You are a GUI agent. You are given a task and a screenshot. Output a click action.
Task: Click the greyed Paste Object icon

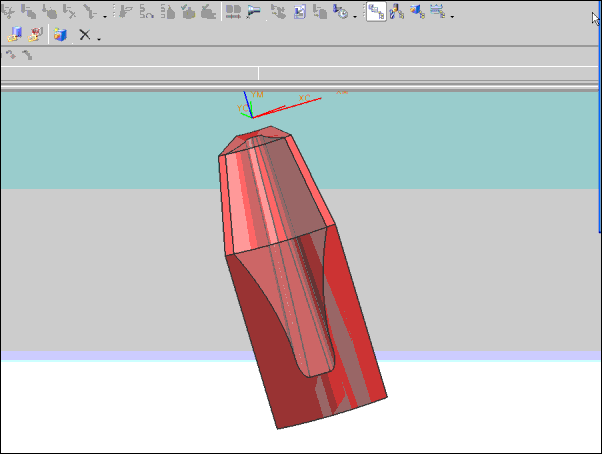(x=49, y=12)
